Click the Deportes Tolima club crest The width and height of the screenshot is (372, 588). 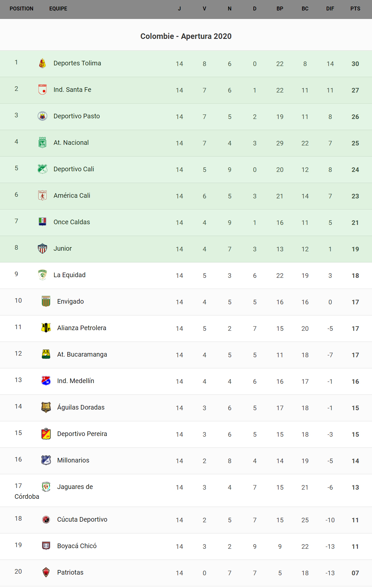(42, 63)
